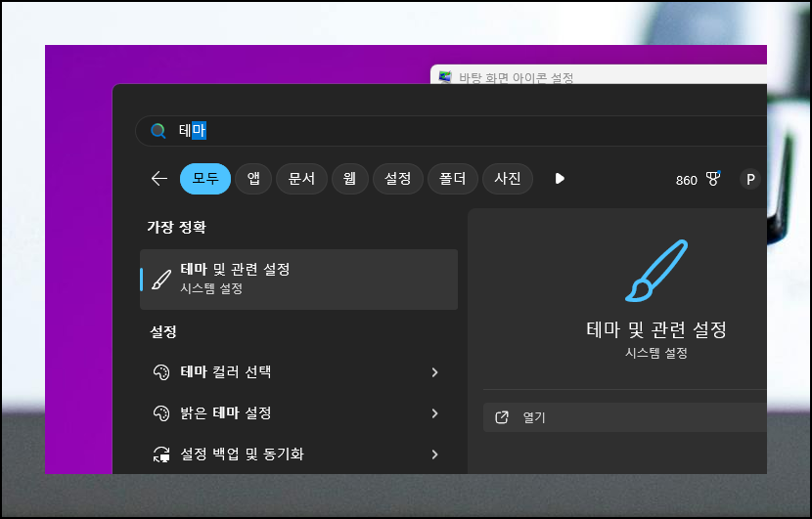Open the 설정 백업 및 동기화 result
Viewport: 812px width, 519px height.
(298, 454)
